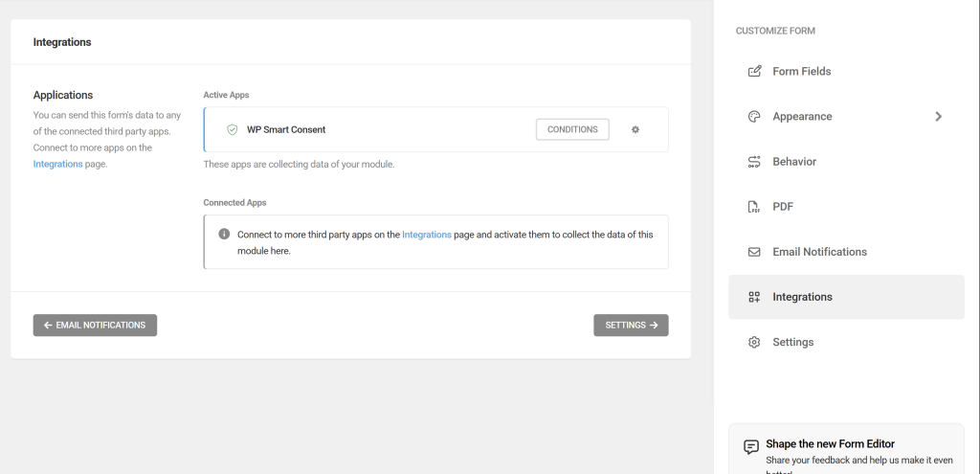
Task: Expand the Appearance submenu chevron
Action: click(938, 116)
